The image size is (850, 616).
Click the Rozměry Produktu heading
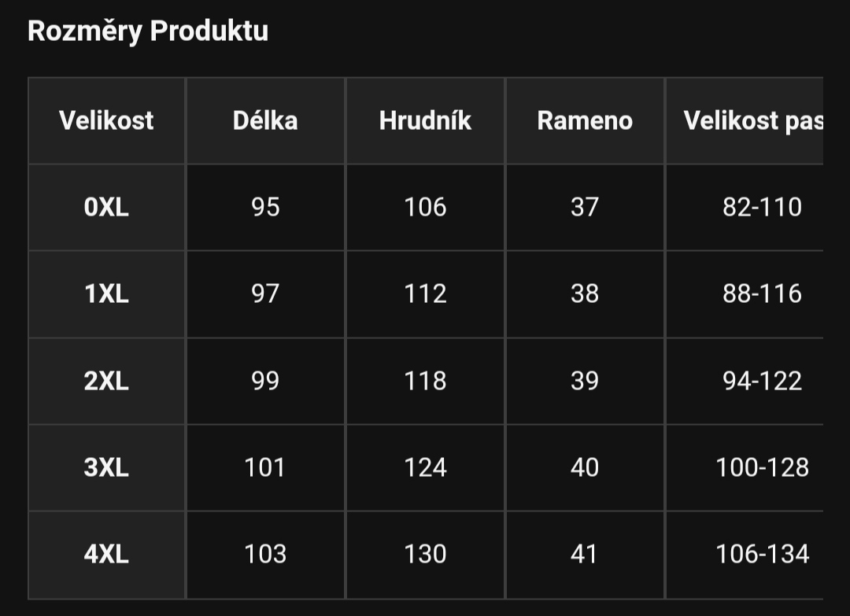click(x=147, y=31)
